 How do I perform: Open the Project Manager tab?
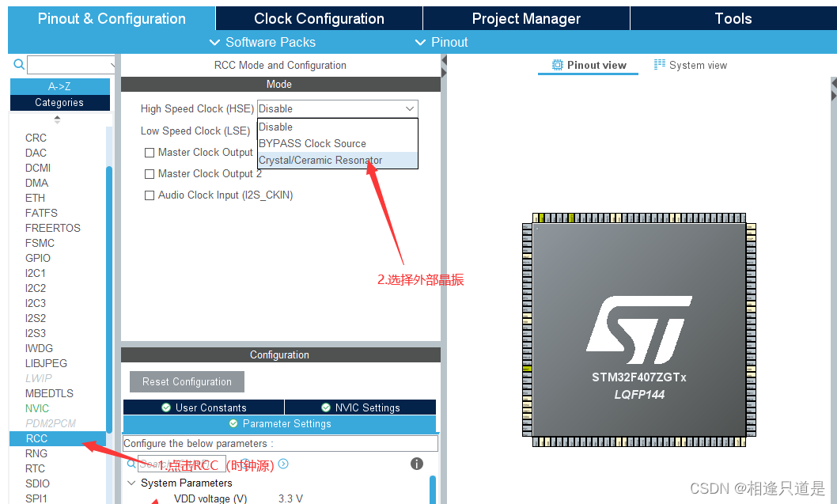526,19
